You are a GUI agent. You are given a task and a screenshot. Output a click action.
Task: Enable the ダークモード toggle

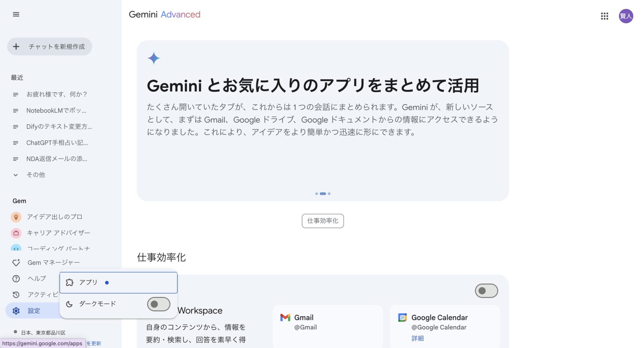(x=158, y=304)
